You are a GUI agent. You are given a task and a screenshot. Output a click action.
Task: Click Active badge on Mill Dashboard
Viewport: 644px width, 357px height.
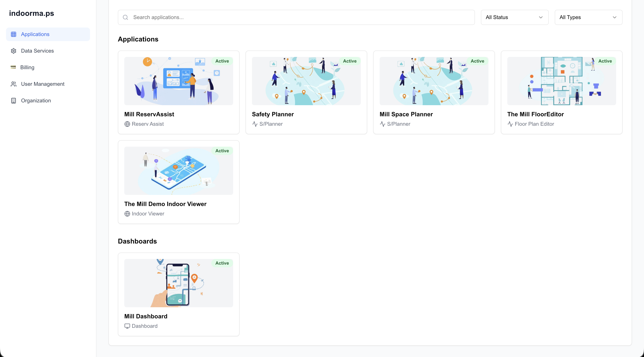point(222,263)
